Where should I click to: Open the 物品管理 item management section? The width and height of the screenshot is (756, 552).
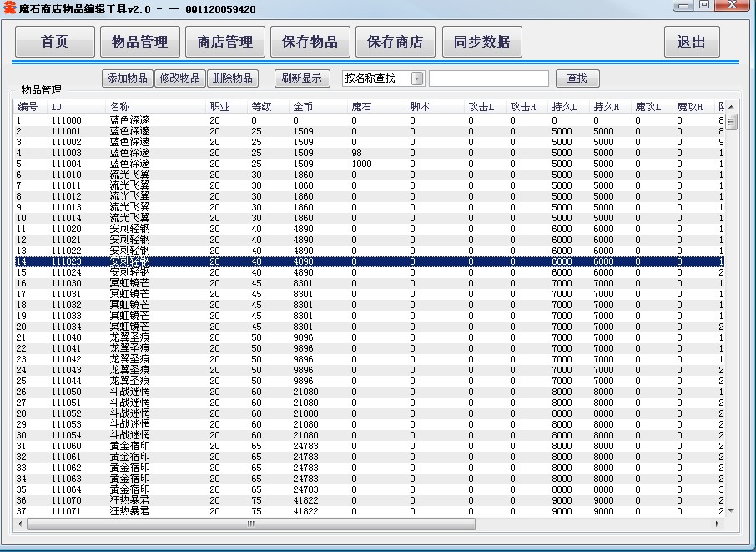[x=140, y=42]
